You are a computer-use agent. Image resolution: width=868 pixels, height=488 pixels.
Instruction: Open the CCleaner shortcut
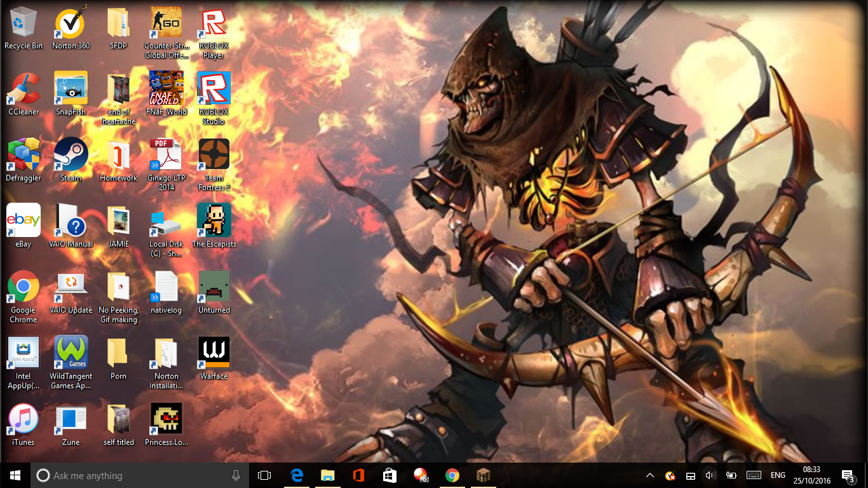(x=24, y=90)
